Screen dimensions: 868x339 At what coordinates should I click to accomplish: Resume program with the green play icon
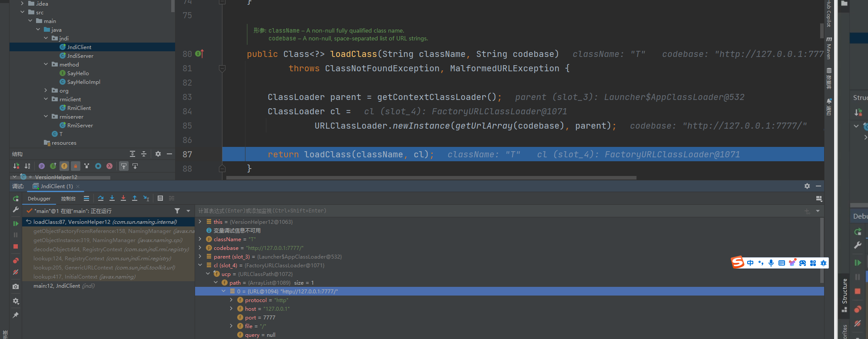click(x=16, y=223)
